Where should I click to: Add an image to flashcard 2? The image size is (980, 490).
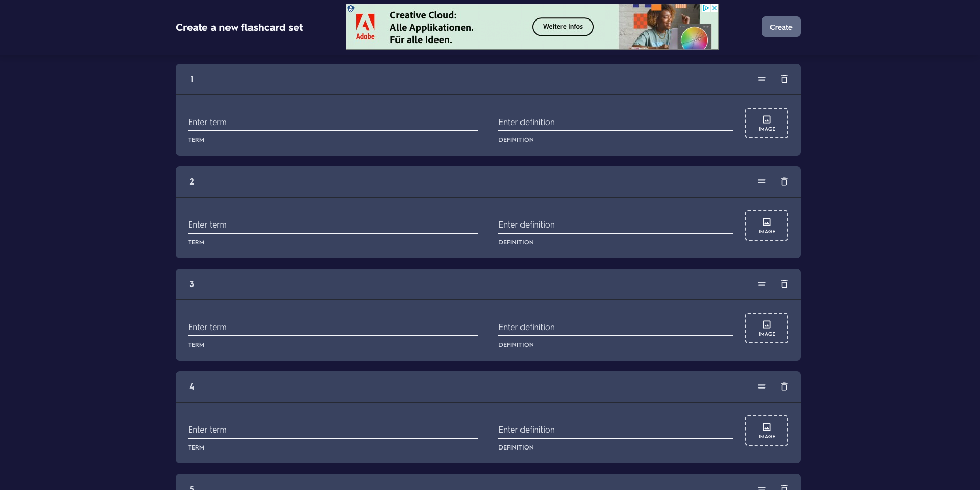pyautogui.click(x=766, y=225)
